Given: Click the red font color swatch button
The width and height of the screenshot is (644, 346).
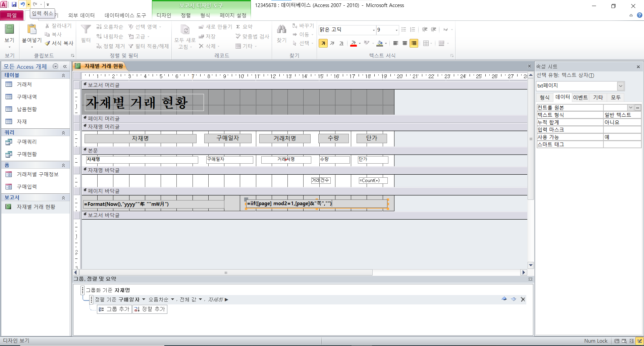Looking at the screenshot, I should click(354, 44).
